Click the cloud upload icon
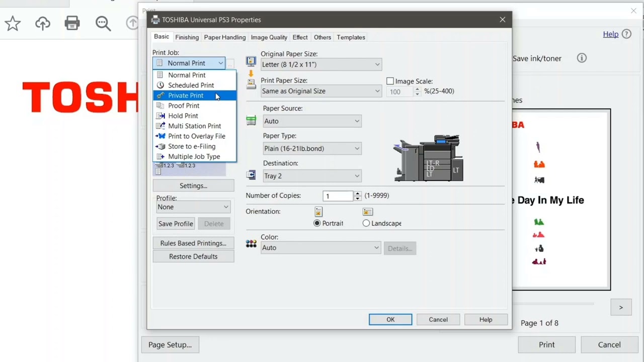The image size is (644, 362). tap(43, 23)
